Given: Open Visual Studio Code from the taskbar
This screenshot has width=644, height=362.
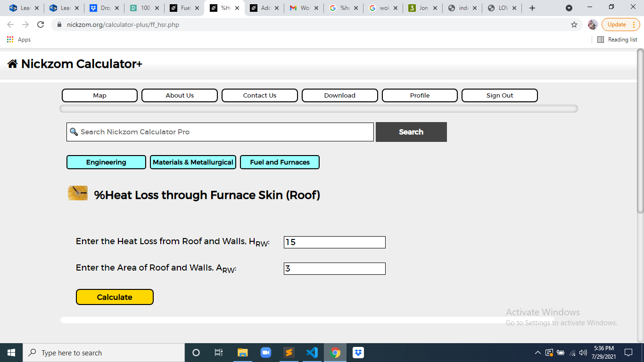Looking at the screenshot, I should coord(312,353).
